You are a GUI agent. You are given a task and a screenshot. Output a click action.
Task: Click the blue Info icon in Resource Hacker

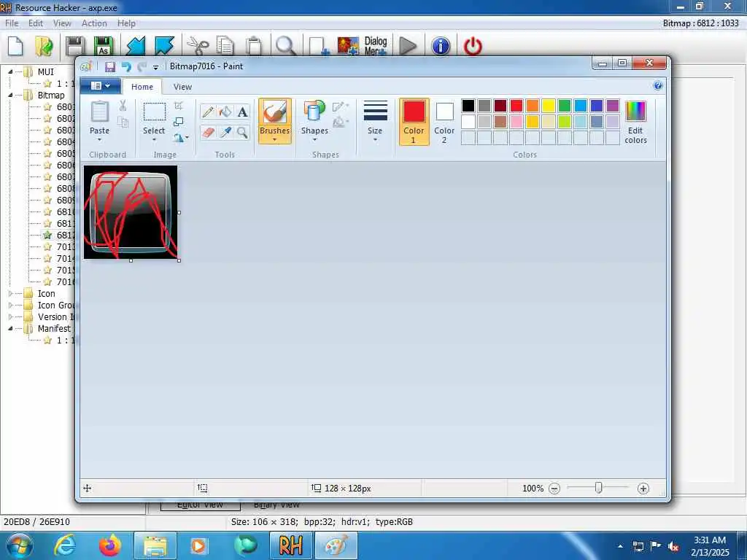pos(441,46)
